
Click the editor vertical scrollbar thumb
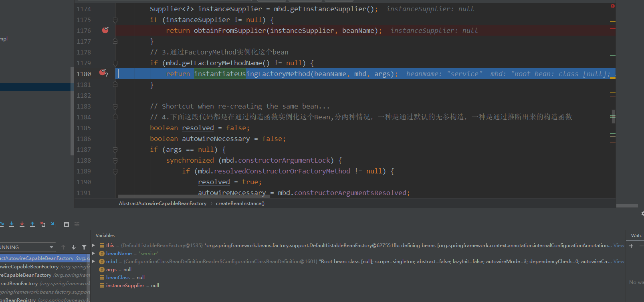coord(614,116)
